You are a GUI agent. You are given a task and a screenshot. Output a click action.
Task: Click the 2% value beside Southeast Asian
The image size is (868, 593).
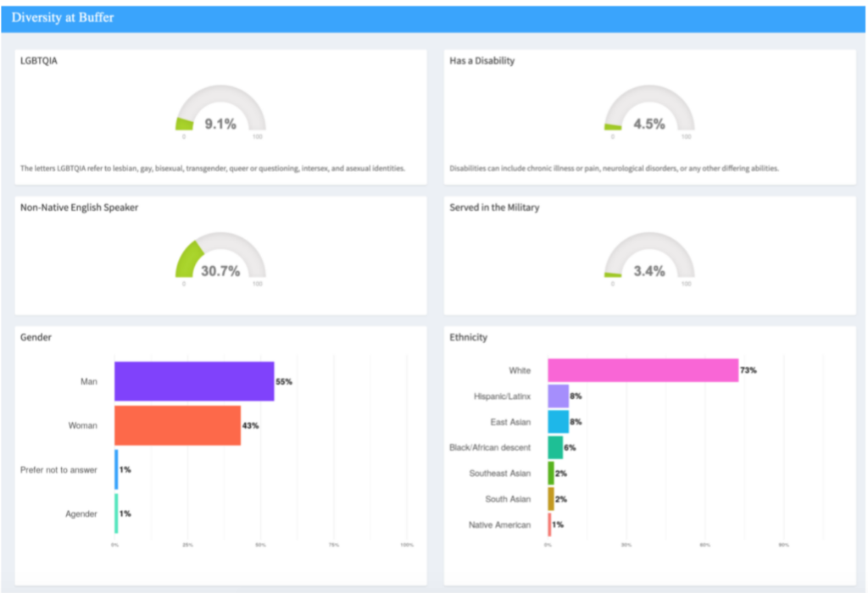tap(561, 474)
